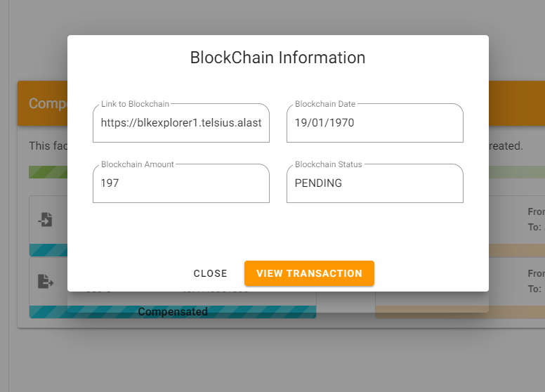
Task: Click the BlockChain Information dialog title
Action: 277,58
